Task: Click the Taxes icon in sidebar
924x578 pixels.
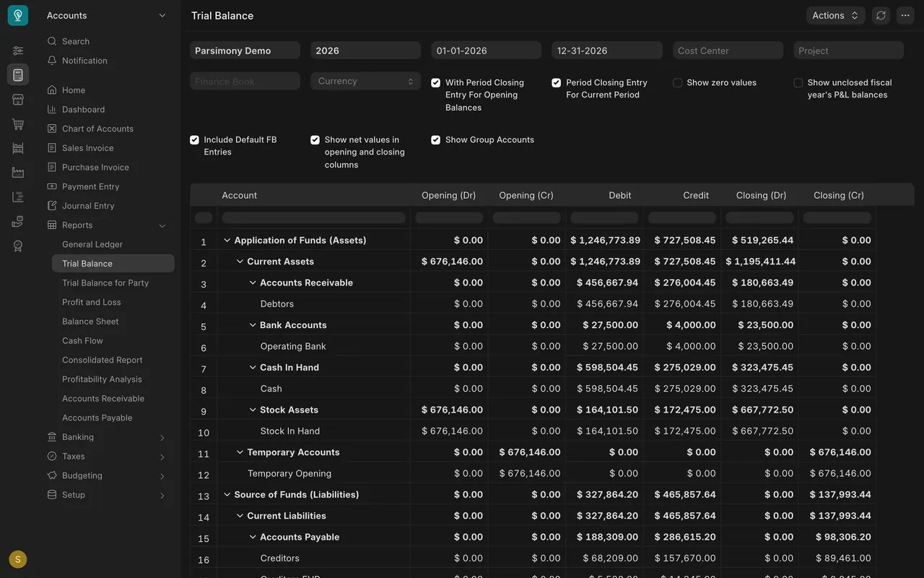Action: [52, 457]
